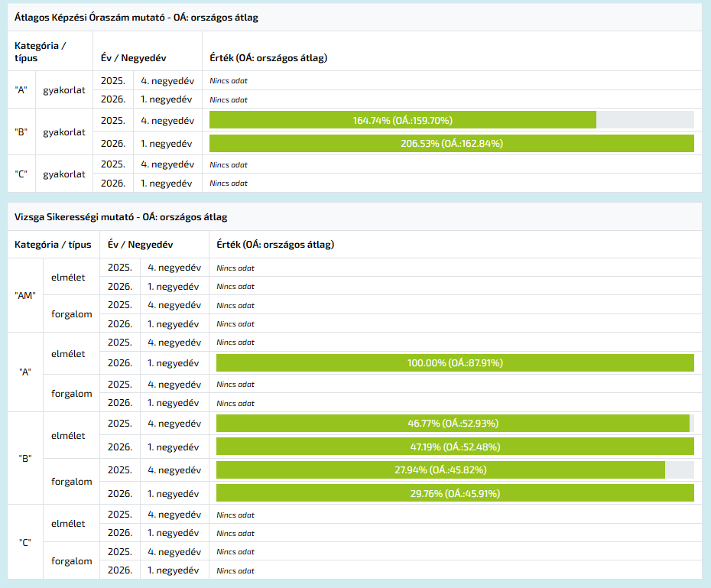711x588 pixels.
Task: Select Kategória / típus header in exam success table
Action: click(53, 245)
